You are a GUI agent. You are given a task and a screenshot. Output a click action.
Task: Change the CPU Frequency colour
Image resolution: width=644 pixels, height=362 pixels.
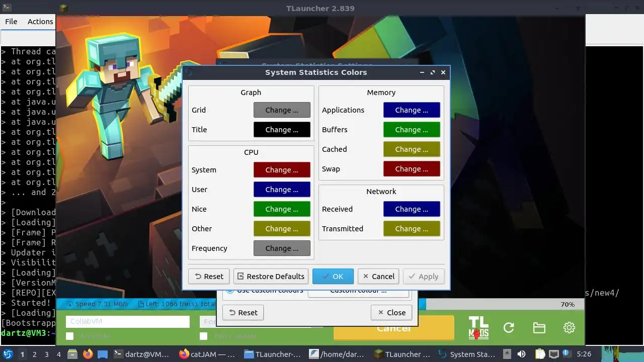pyautogui.click(x=282, y=248)
